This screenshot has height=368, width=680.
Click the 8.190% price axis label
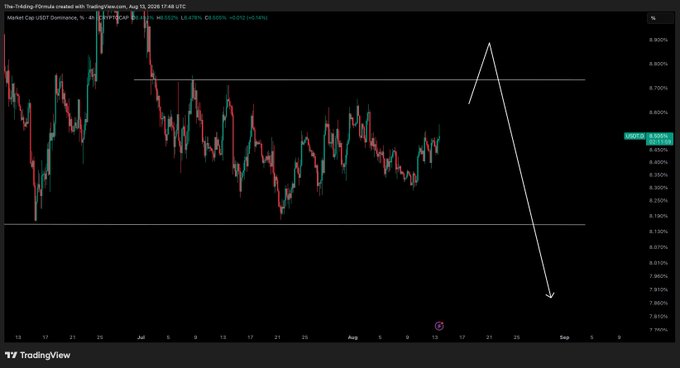(x=658, y=216)
